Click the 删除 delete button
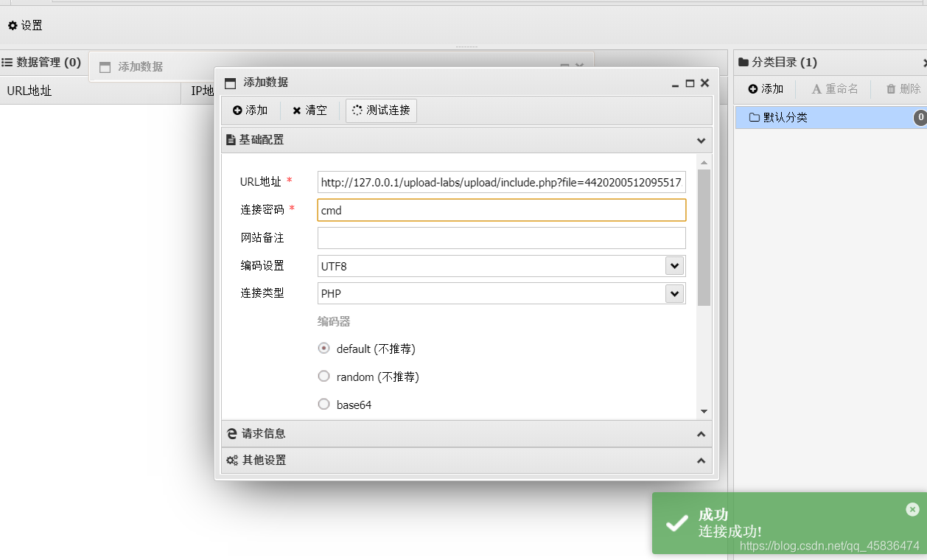The height and width of the screenshot is (560, 927). pos(903,89)
